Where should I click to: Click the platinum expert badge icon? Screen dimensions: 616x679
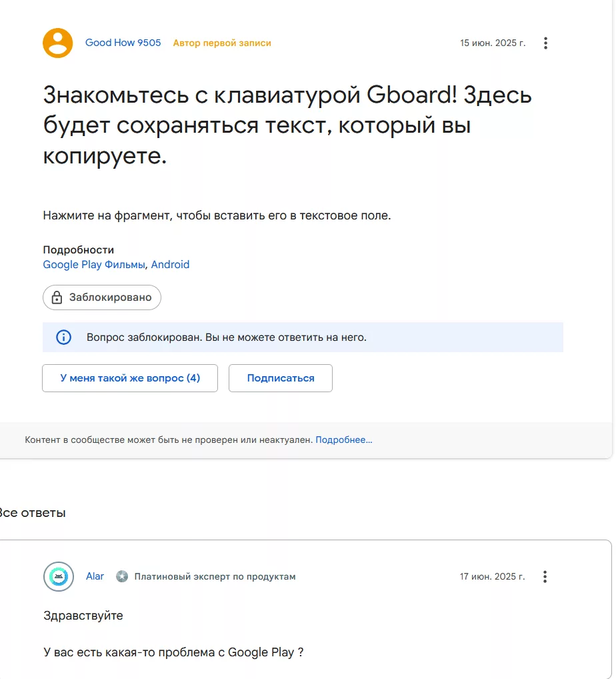(122, 576)
